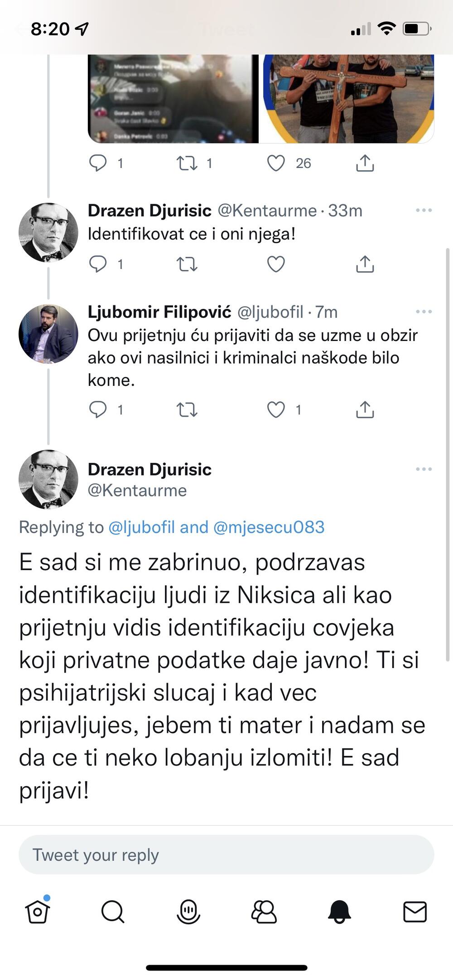
Task: Reply to Ljubomir Filipović's tweet
Action: click(x=98, y=410)
